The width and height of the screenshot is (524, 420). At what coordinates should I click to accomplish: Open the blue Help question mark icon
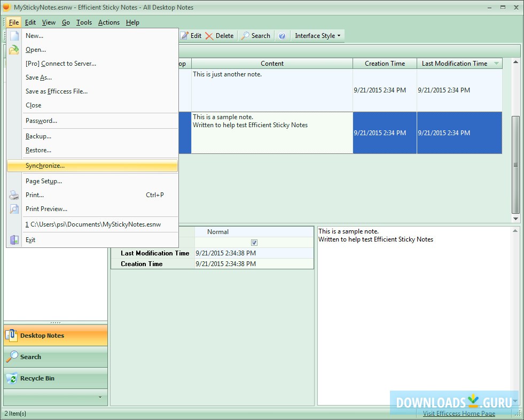click(282, 36)
